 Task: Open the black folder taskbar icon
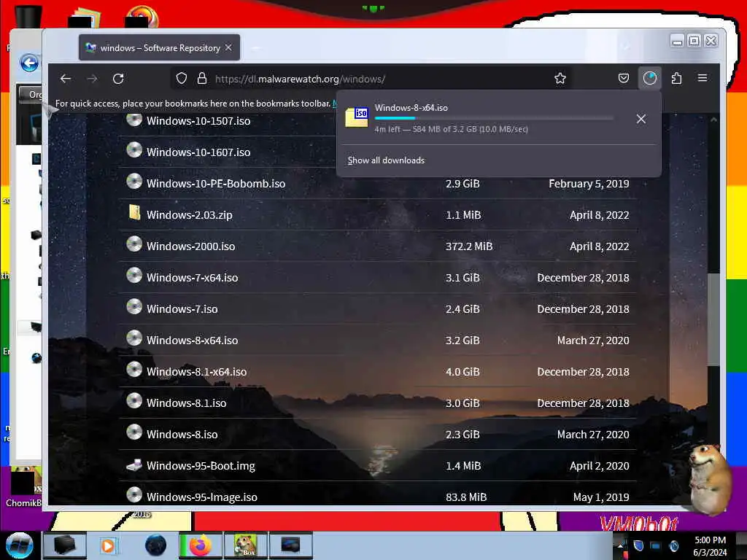(x=65, y=545)
